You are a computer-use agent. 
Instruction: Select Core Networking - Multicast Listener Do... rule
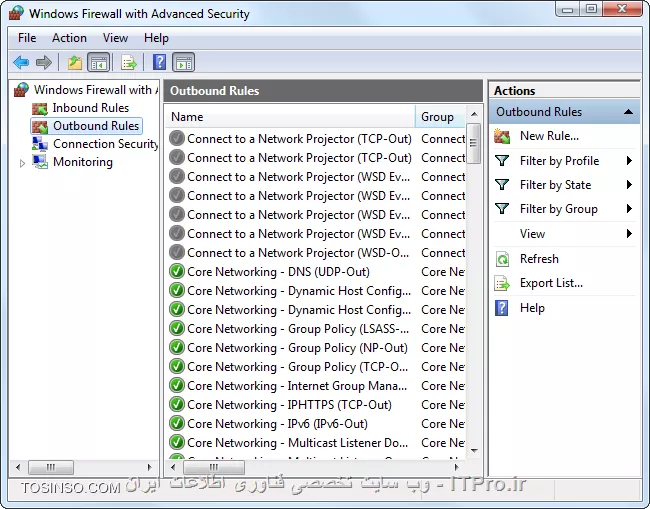coord(298,443)
